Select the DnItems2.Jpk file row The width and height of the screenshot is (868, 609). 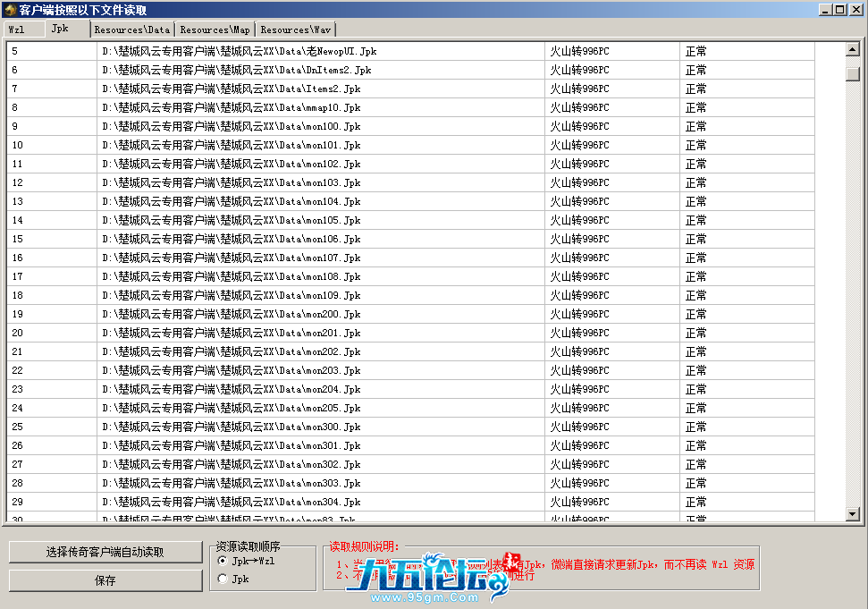tap(236, 70)
